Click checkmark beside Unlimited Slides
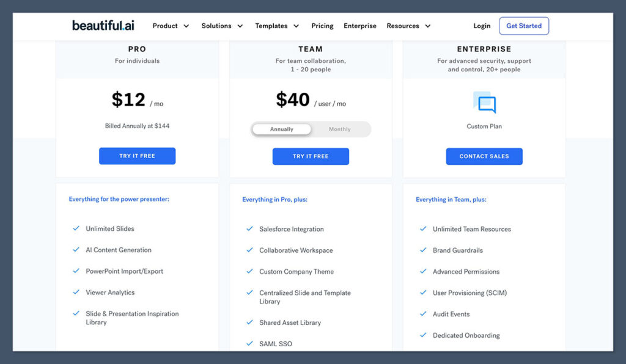Viewport: 626px width, 364px height. [76, 228]
